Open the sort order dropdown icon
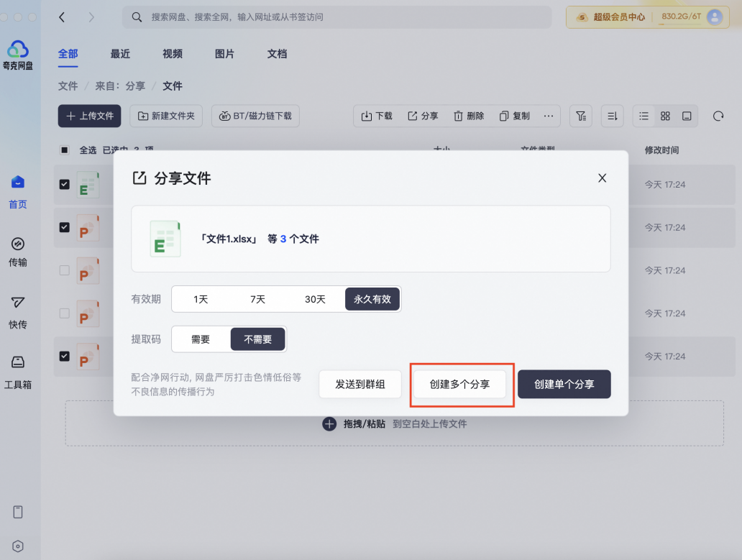Image resolution: width=742 pixels, height=560 pixels. click(612, 116)
